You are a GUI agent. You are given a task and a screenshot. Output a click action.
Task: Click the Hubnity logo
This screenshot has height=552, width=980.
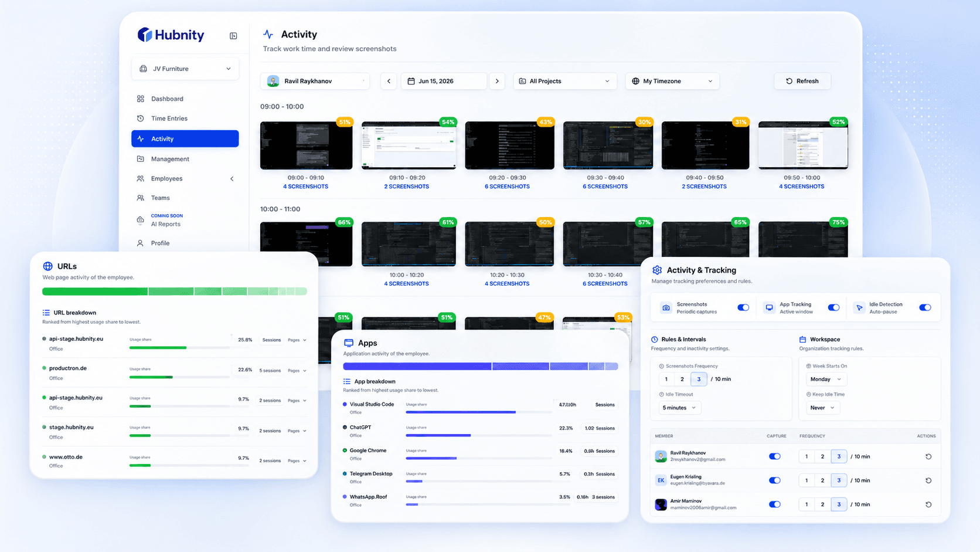point(171,35)
